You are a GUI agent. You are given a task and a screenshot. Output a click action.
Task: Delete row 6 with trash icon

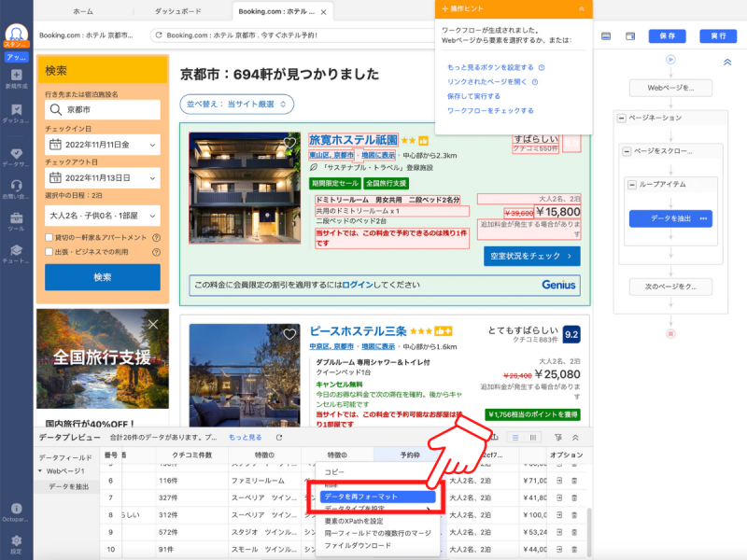click(574, 481)
